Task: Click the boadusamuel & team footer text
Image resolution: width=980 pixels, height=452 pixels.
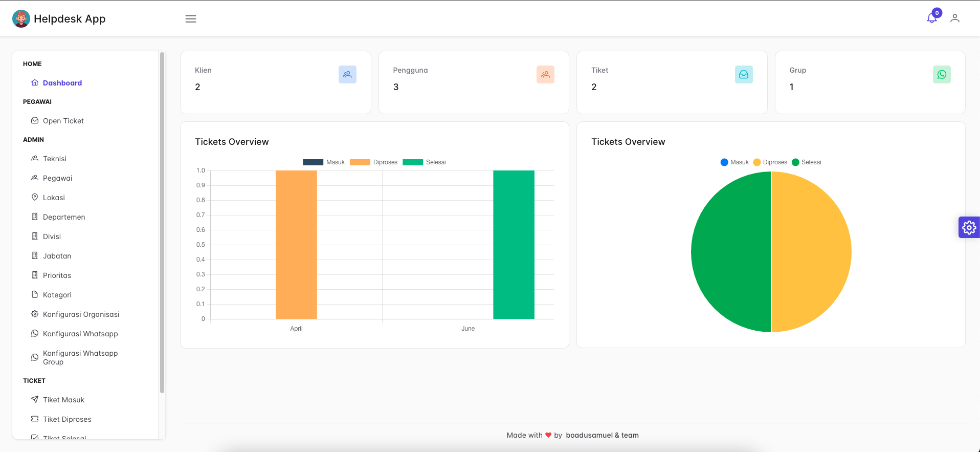Action: click(602, 435)
